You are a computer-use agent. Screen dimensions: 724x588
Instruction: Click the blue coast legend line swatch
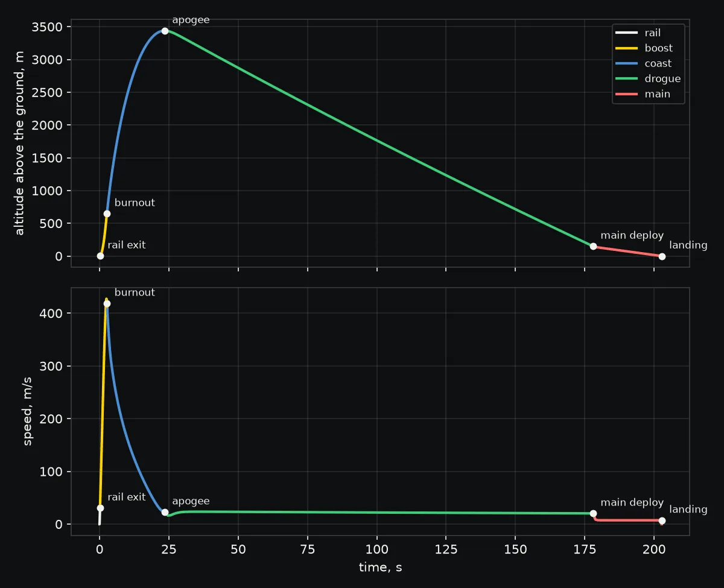(x=626, y=63)
